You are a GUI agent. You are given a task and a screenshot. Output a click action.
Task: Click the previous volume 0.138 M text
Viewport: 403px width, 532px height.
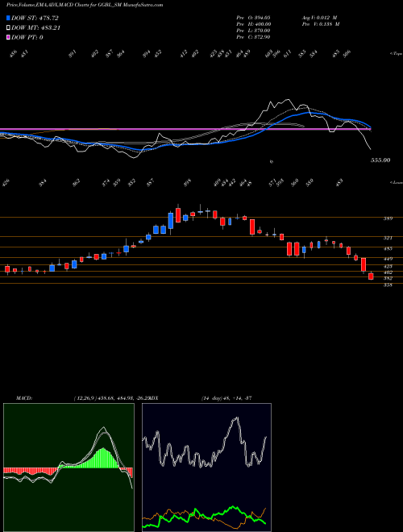(x=321, y=24)
